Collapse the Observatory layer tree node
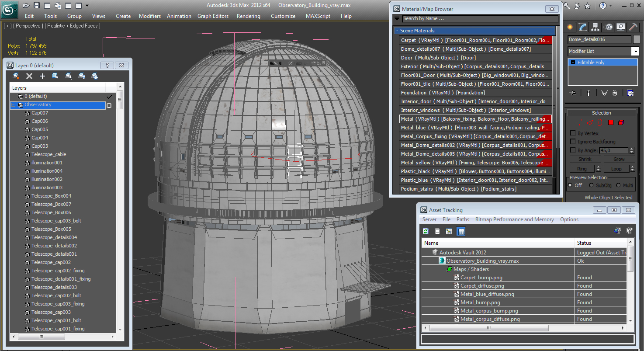This screenshot has width=644, height=351. tap(13, 105)
